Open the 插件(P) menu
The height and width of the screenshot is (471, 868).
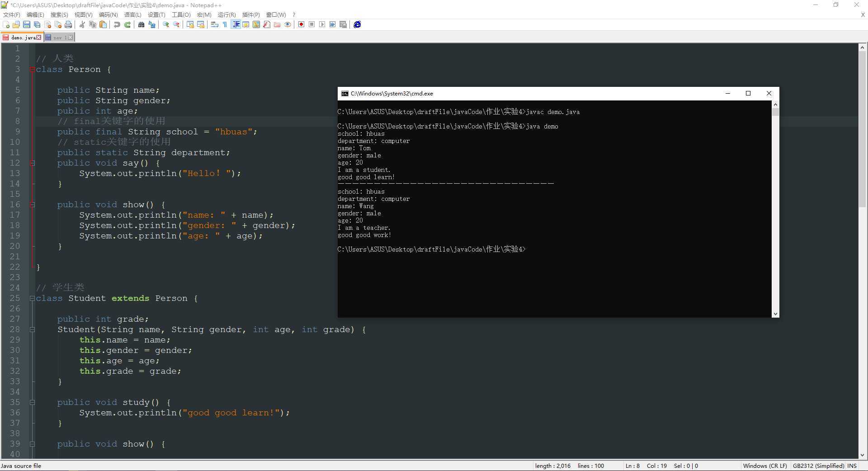(x=251, y=15)
